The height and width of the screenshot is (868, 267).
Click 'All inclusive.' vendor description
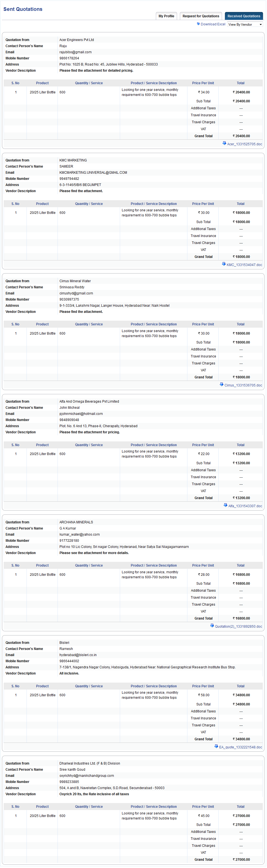click(69, 674)
